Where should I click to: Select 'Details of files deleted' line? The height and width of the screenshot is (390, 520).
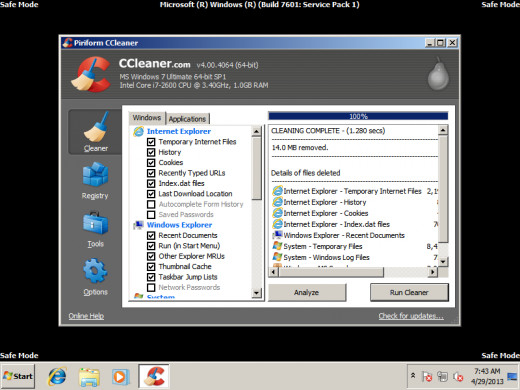306,173
